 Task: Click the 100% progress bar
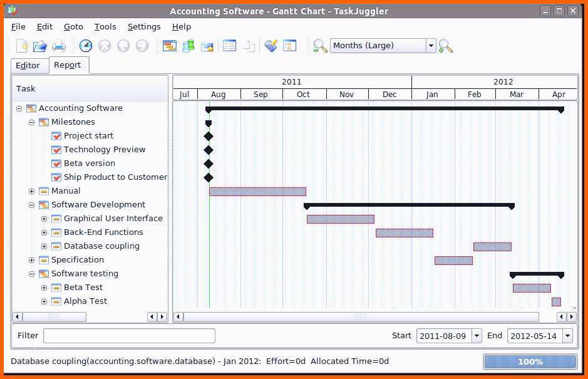tap(530, 361)
